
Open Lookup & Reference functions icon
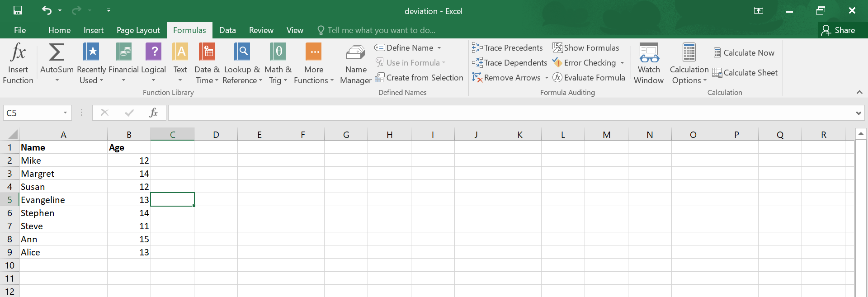(x=242, y=52)
